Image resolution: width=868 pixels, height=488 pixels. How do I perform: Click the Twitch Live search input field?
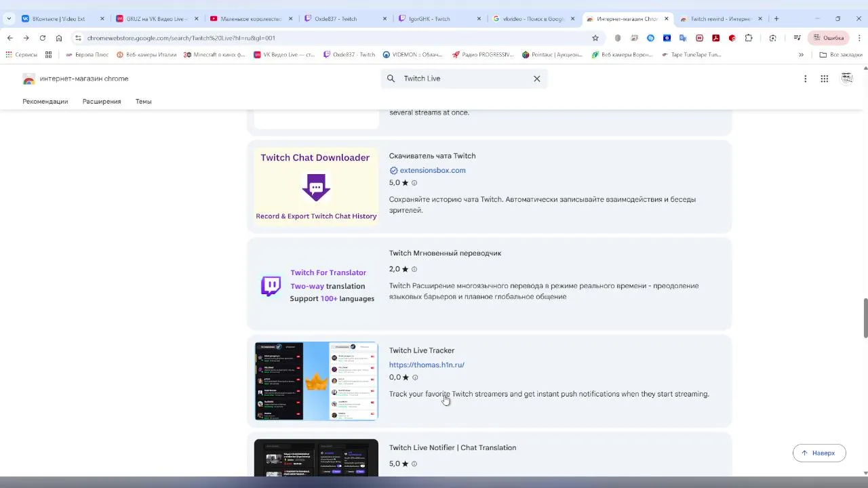point(465,79)
